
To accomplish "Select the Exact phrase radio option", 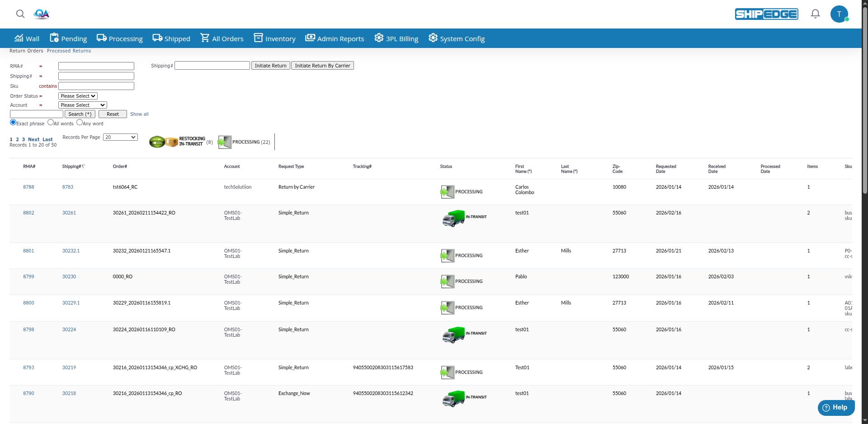I will [x=13, y=123].
